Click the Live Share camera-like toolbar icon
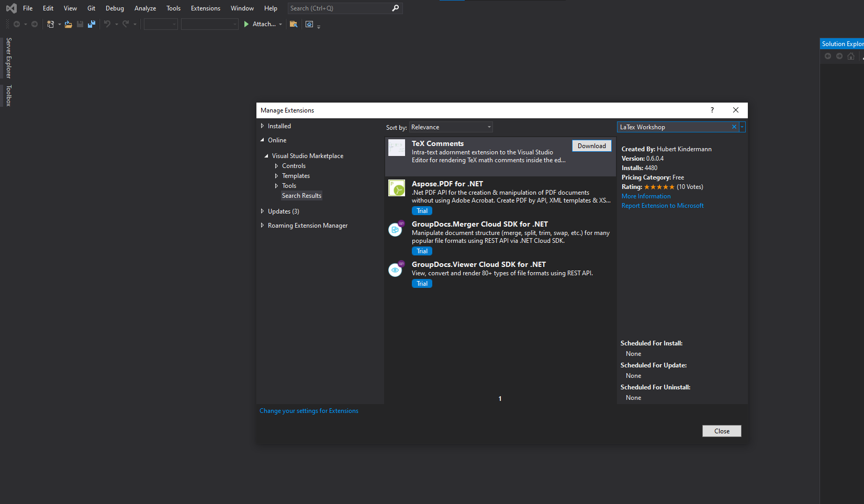The image size is (864, 504). [x=309, y=24]
